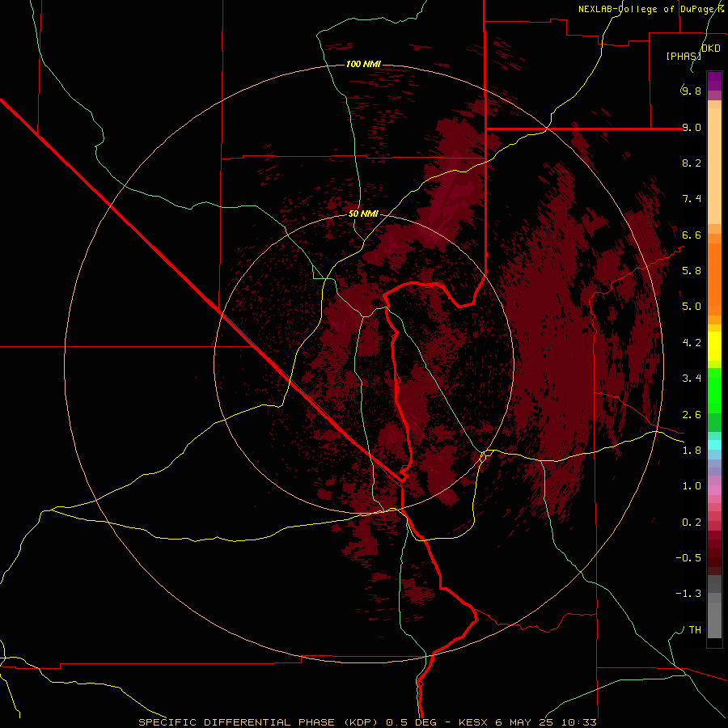The image size is (728, 728).
Task: Pick the purple top segment of the color bar
Action: 714,82
